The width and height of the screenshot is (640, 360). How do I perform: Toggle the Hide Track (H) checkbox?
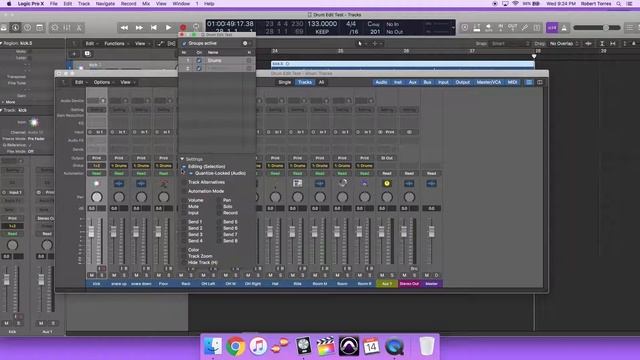[x=184, y=262]
